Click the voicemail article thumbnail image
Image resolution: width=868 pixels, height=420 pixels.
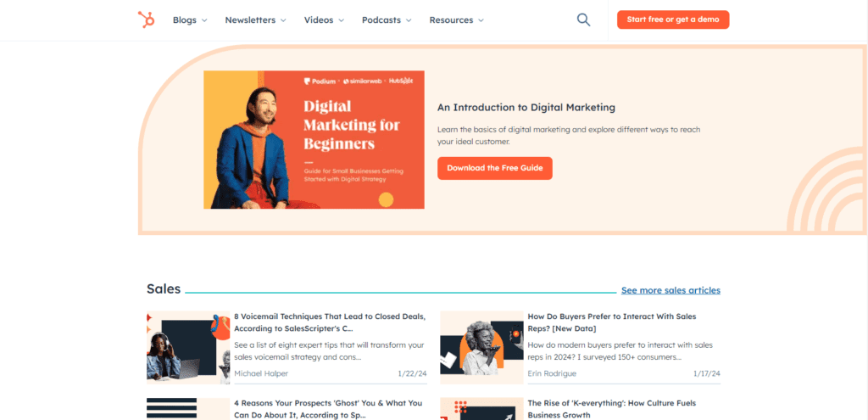[188, 347]
